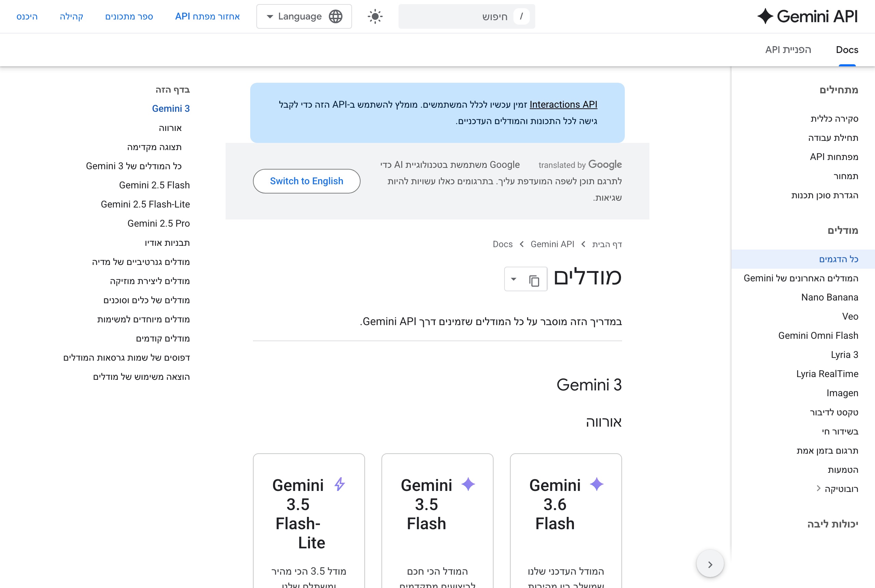Jump to תצוגה מקדימה in page contents

pyautogui.click(x=154, y=147)
